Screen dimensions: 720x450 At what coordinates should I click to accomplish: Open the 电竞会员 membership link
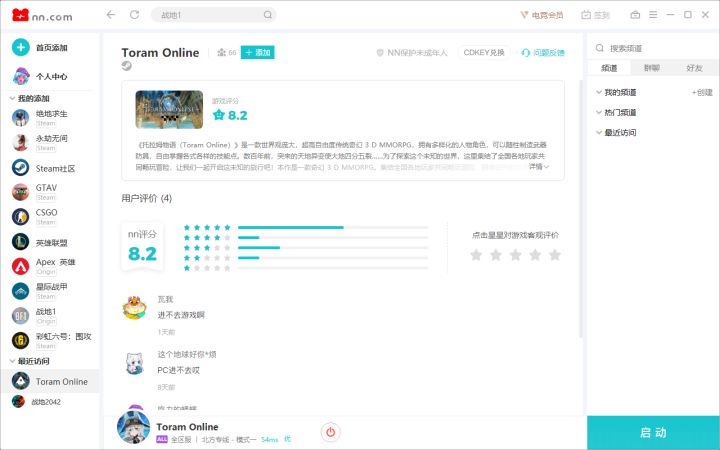[x=541, y=15]
